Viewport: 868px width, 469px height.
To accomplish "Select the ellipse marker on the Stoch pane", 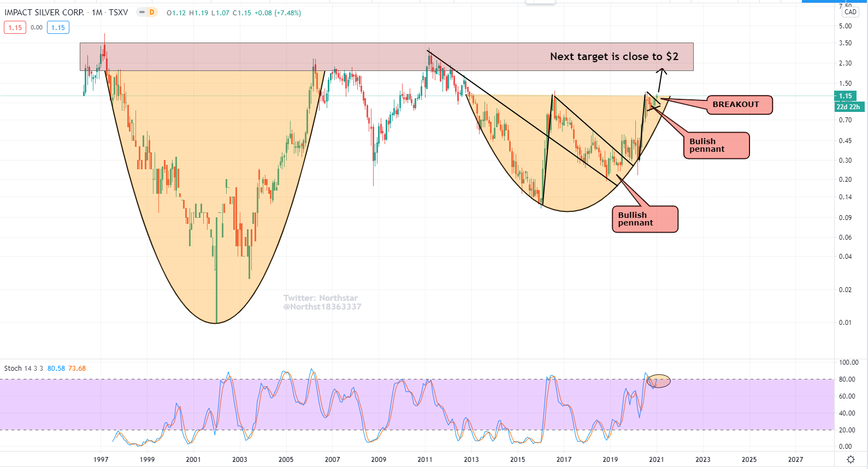I will click(x=658, y=381).
